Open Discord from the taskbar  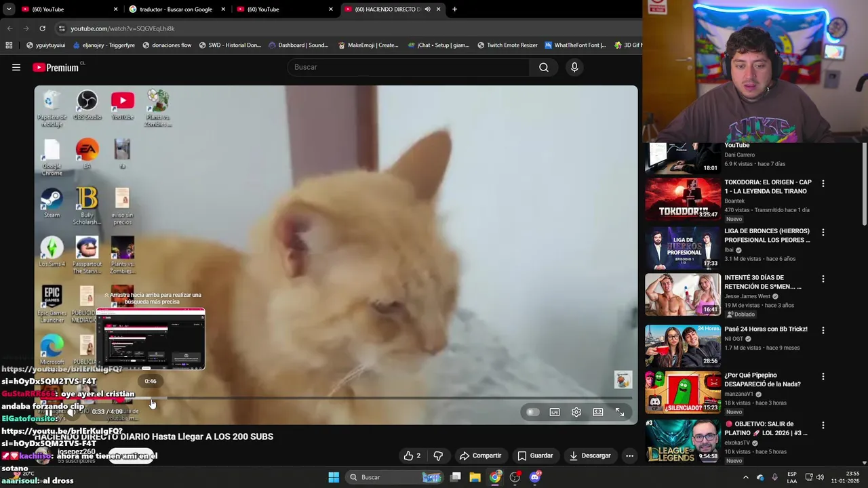coord(535,477)
